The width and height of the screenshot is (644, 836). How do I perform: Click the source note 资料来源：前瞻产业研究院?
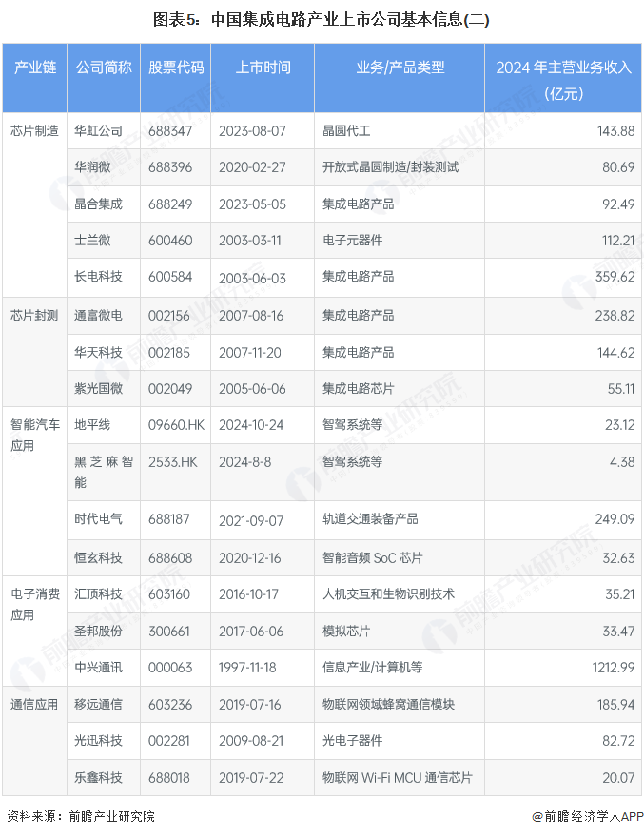click(81, 816)
